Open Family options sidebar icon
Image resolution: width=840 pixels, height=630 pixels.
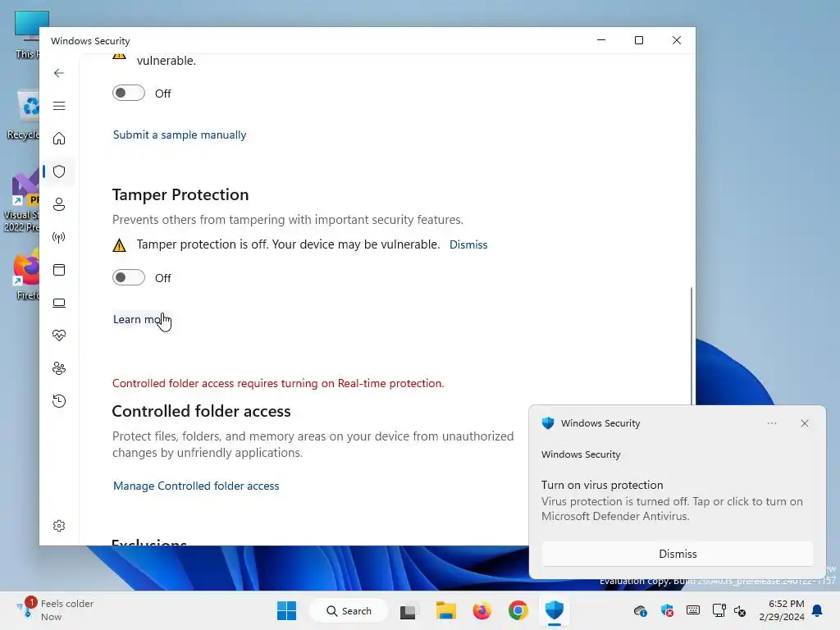59,368
